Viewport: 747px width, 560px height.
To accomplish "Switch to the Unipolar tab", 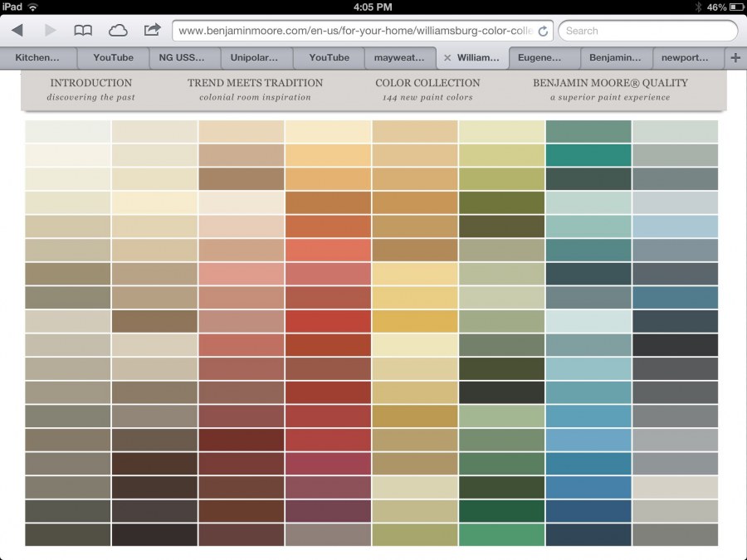I will tap(256, 58).
